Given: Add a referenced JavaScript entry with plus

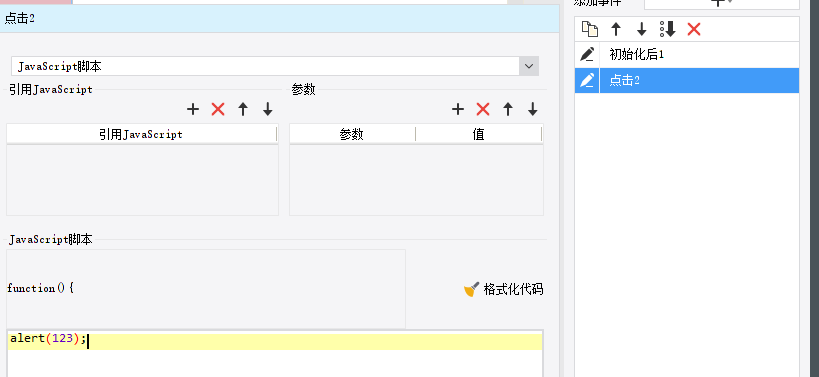Looking at the screenshot, I should coord(193,109).
